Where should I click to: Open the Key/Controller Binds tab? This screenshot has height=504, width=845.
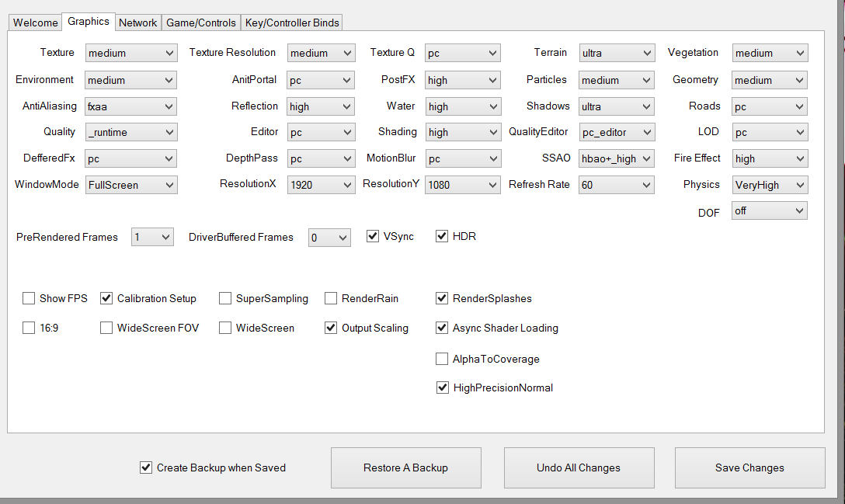click(x=292, y=23)
